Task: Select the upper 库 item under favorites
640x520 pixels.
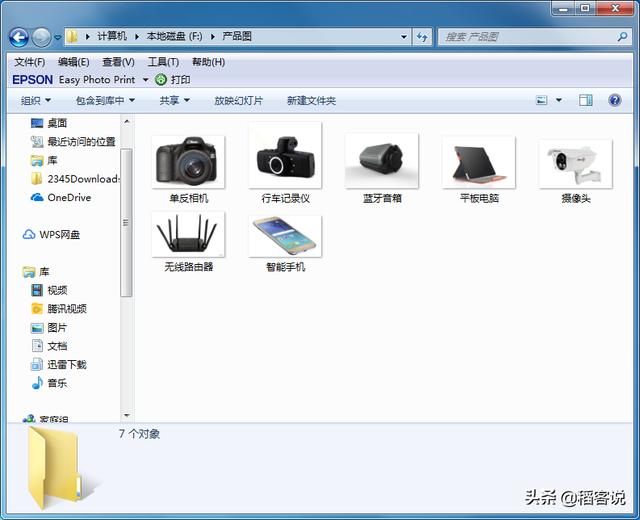Action: (44, 160)
